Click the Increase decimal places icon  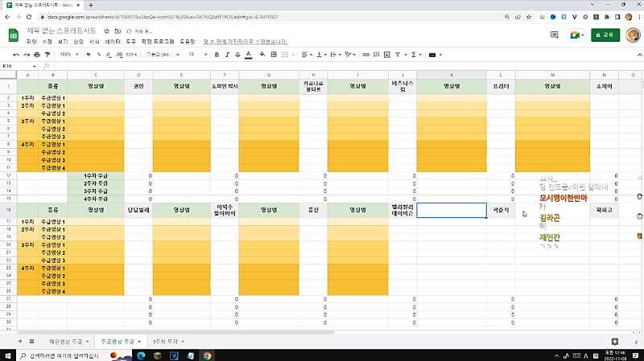(119, 55)
